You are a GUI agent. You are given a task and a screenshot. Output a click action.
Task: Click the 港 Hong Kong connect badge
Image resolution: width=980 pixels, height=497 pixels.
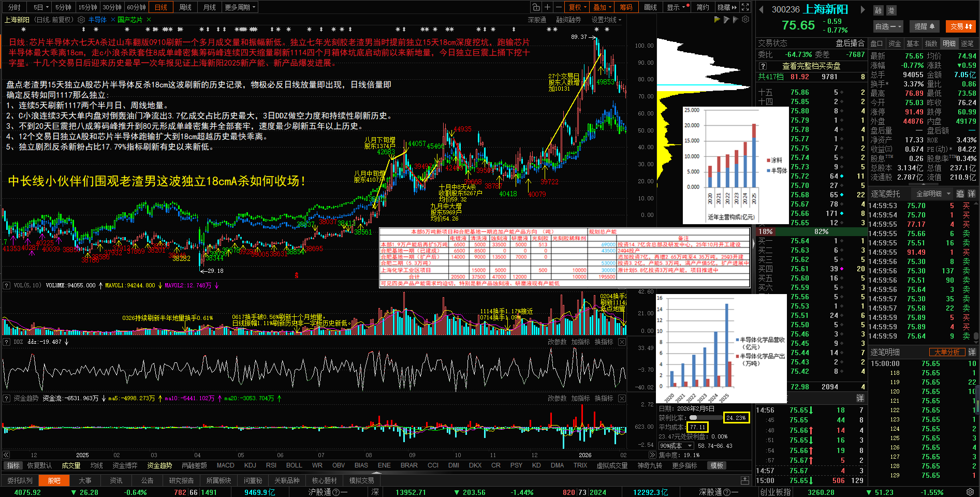(x=891, y=10)
